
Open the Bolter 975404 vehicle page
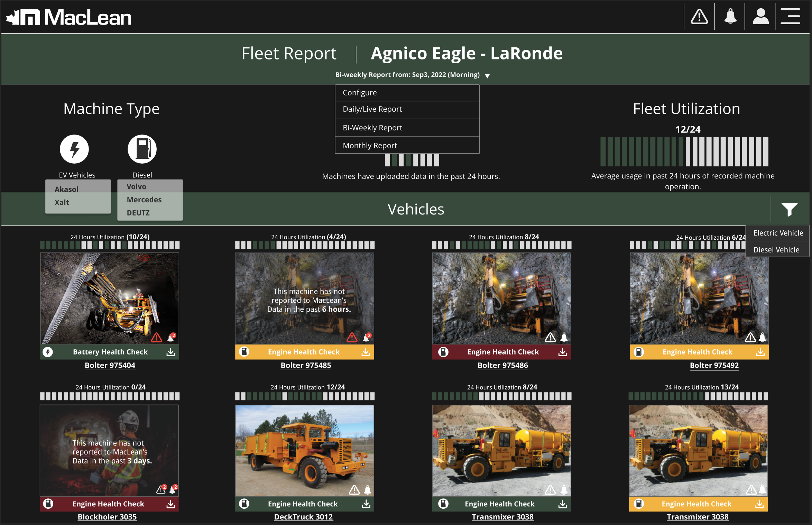pyautogui.click(x=110, y=365)
